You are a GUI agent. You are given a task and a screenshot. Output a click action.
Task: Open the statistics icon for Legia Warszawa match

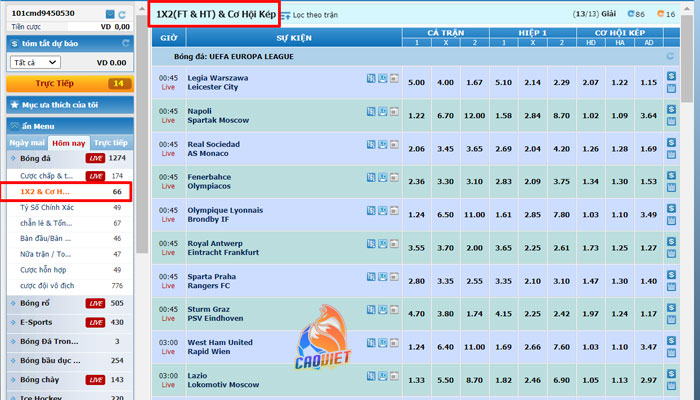371,78
